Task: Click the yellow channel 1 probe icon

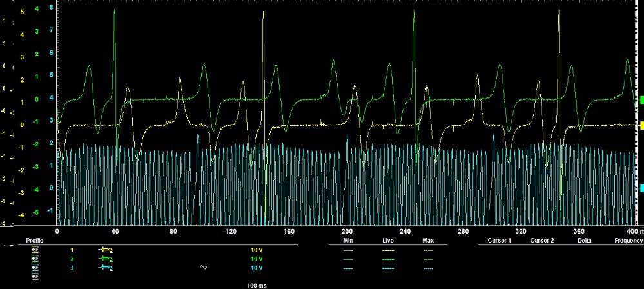Action: point(104,248)
